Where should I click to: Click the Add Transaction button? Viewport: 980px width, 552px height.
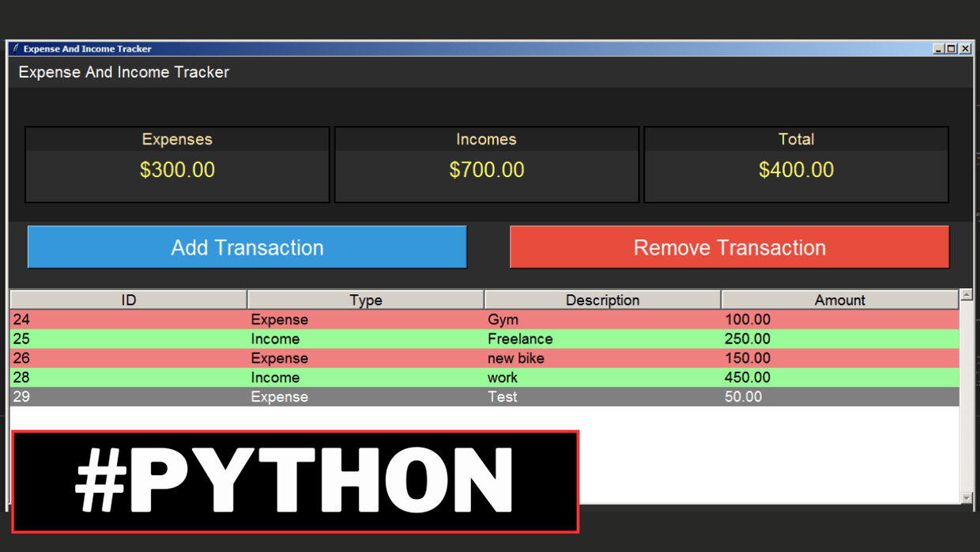point(247,247)
